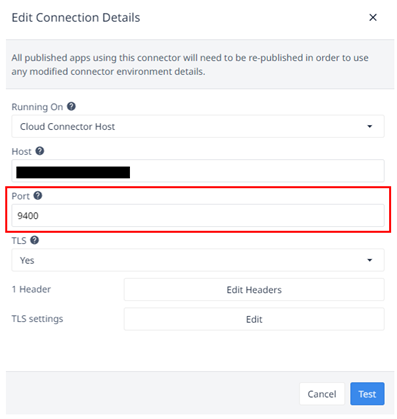This screenshot has width=397, height=419.
Task: Click the help icon beside Host label
Action: point(40,151)
